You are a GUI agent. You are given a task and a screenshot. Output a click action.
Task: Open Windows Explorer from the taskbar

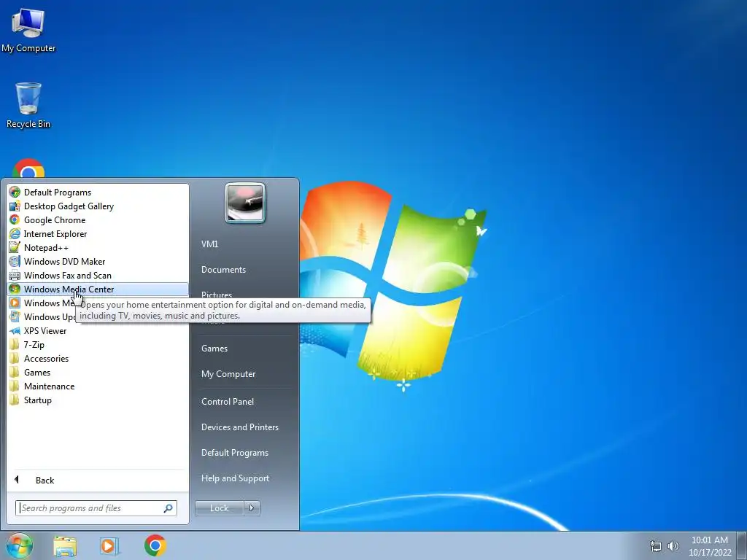[x=65, y=546]
